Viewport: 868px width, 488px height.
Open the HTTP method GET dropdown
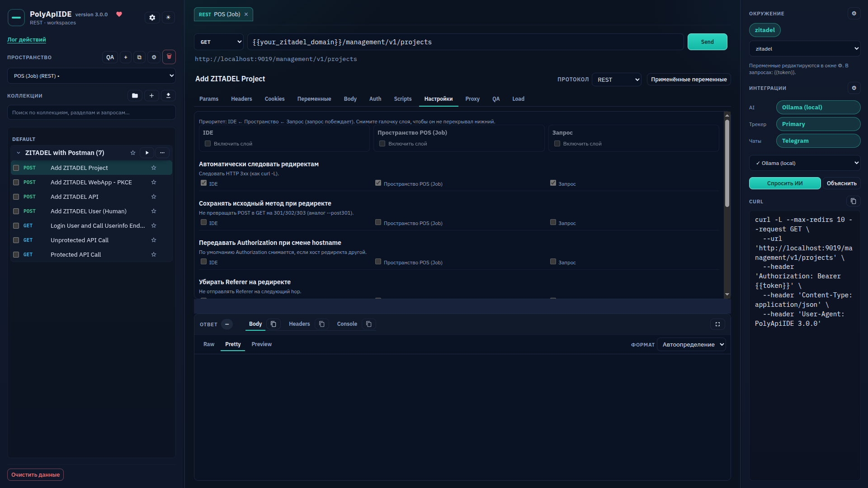coord(219,42)
